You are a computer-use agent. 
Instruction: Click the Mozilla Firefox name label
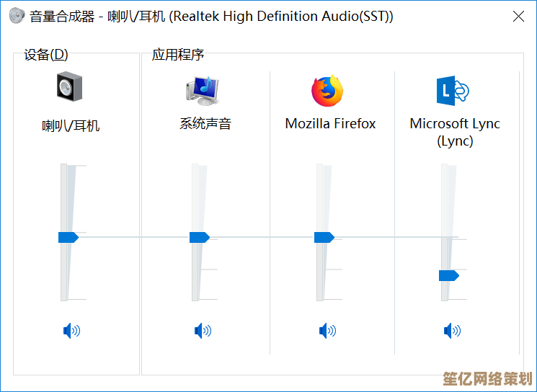[x=330, y=124]
